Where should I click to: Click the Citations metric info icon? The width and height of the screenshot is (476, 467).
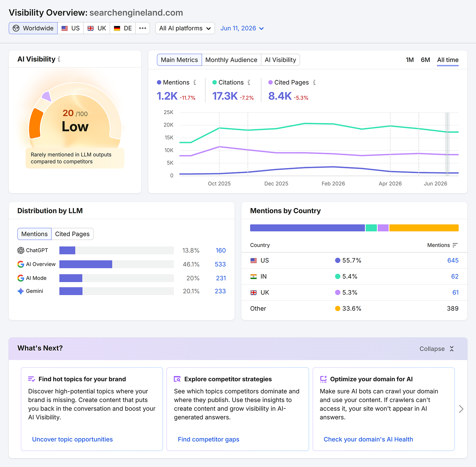[249, 82]
